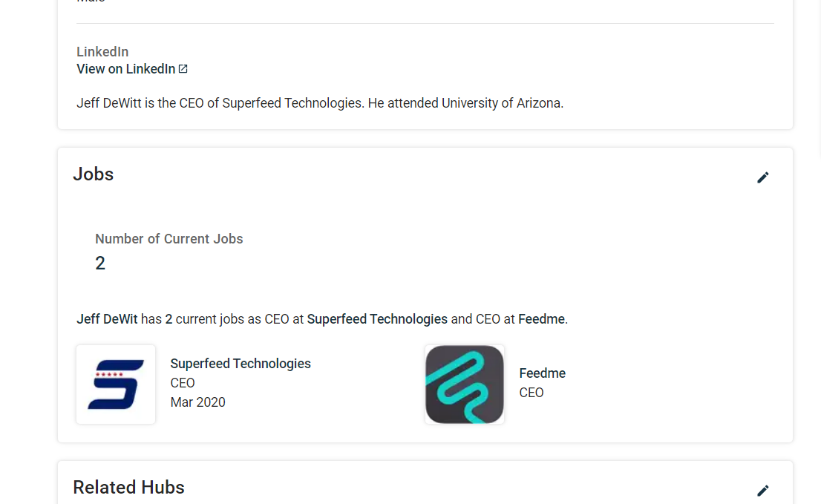Click the CEO title under Superfeed Technologies
Viewport: 821px width, 504px height.
(182, 383)
